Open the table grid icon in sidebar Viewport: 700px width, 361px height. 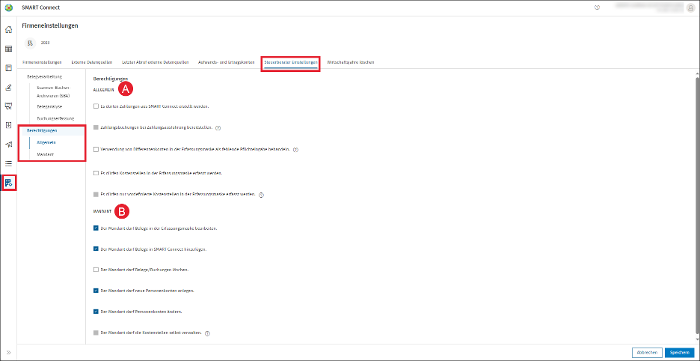tap(8, 49)
